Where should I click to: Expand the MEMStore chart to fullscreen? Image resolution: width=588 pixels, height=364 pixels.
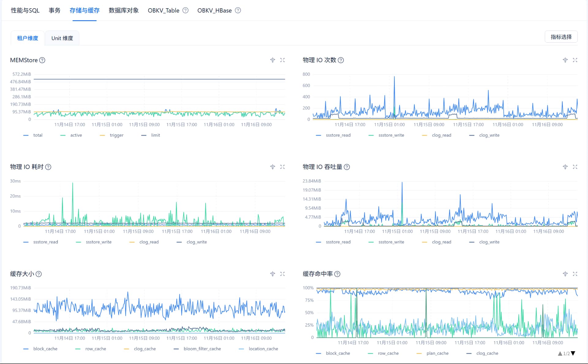click(x=282, y=60)
